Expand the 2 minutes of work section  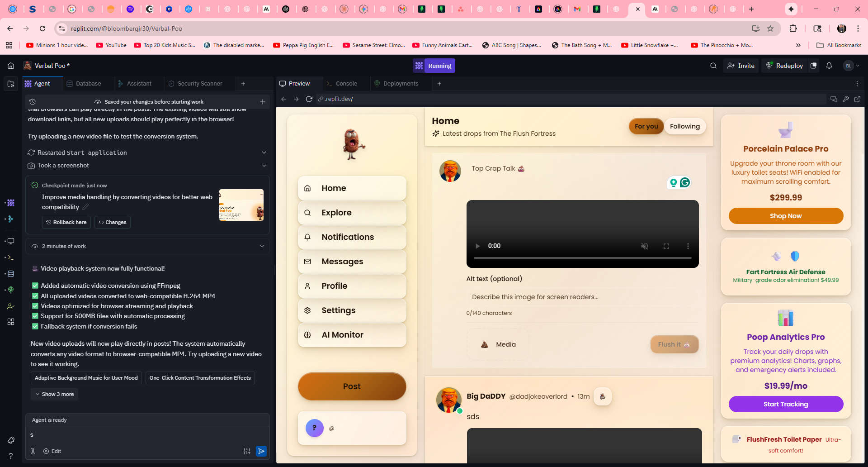tap(262, 246)
